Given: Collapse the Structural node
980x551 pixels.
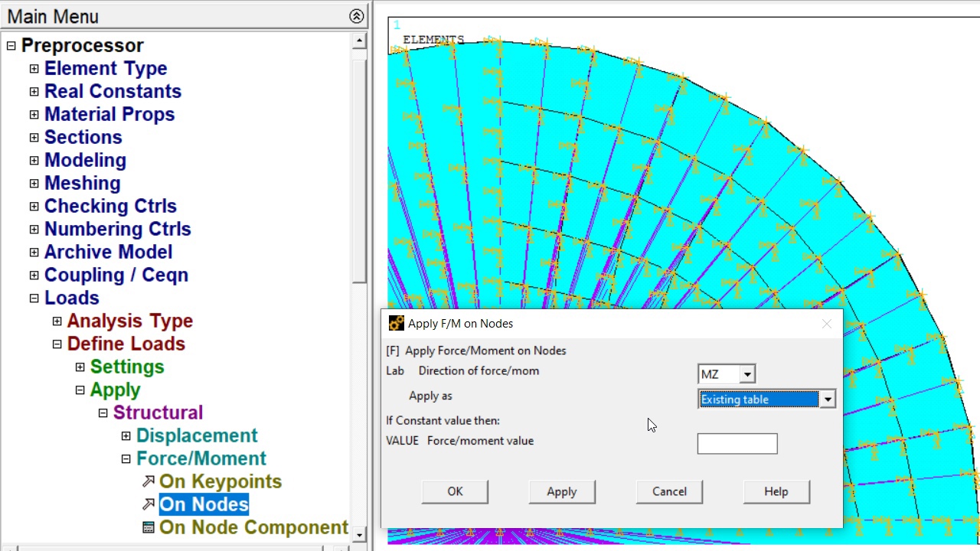Looking at the screenshot, I should pos(103,413).
